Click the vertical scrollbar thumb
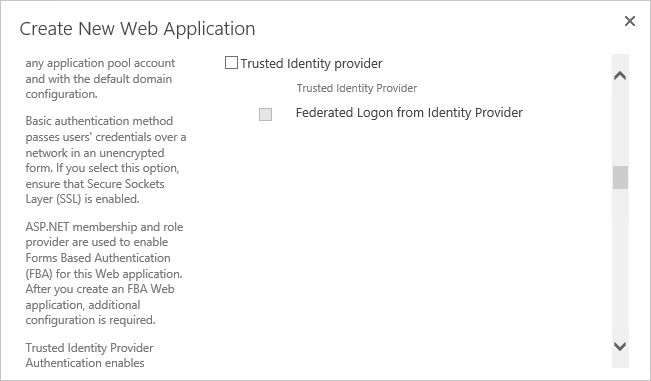Viewport: 651px width, 381px height. coord(620,177)
